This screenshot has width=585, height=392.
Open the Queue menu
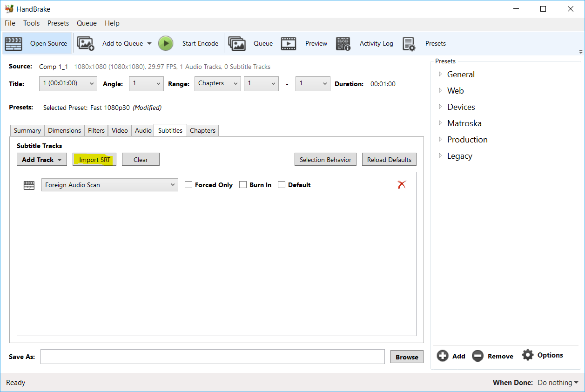click(x=87, y=23)
